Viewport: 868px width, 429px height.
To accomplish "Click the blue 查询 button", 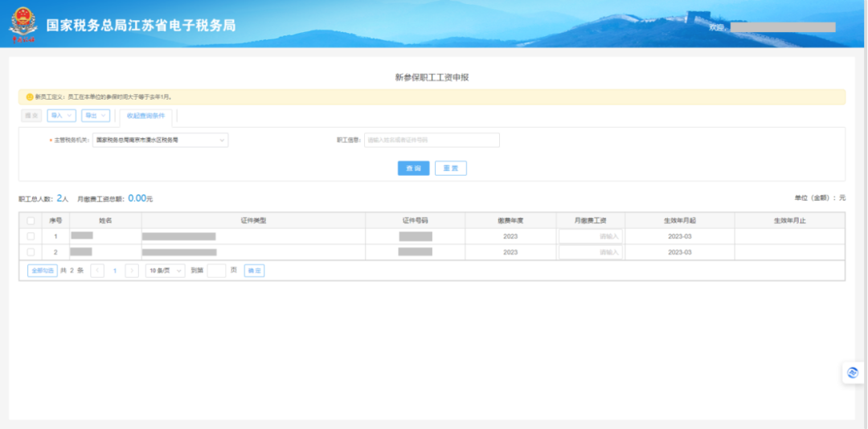I will pyautogui.click(x=414, y=168).
